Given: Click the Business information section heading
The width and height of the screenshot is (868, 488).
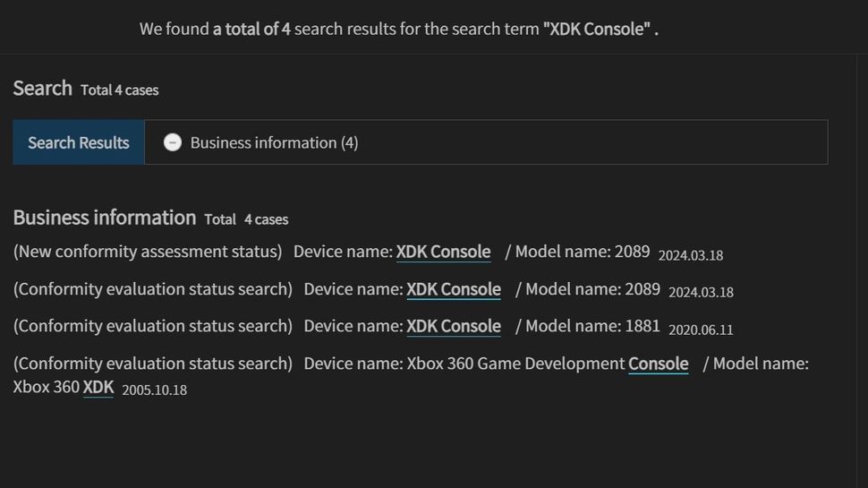Looking at the screenshot, I should tap(104, 218).
